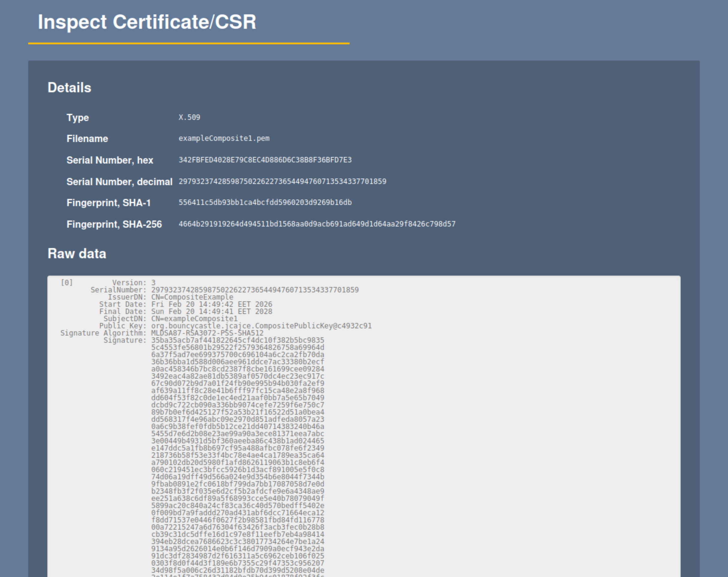This screenshot has height=577, width=728.
Task: Click the Fingerprint, SHA-256 label
Action: click(x=114, y=224)
